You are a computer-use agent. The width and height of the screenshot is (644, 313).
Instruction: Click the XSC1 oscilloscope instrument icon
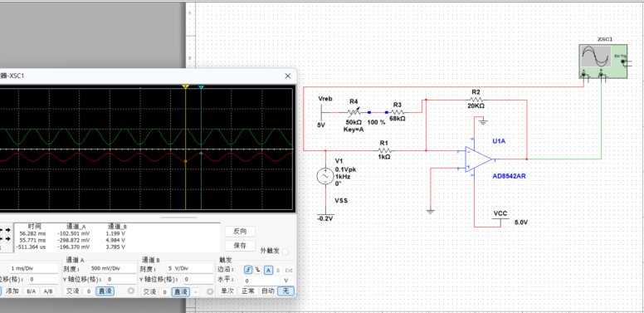pos(603,61)
